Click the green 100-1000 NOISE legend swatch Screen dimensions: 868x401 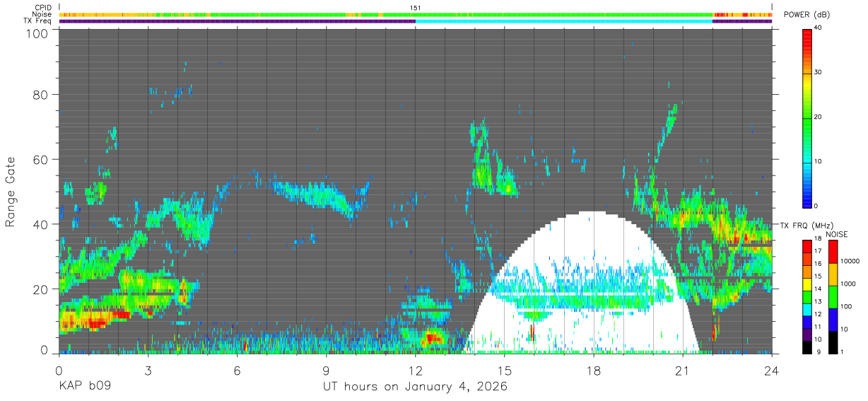(832, 296)
